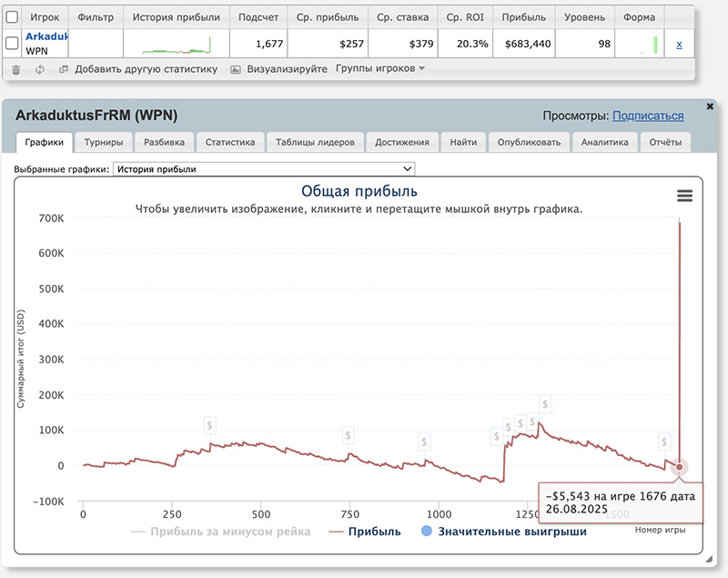Click the $ marker near game 750
The height and width of the screenshot is (578, 728).
(347, 434)
